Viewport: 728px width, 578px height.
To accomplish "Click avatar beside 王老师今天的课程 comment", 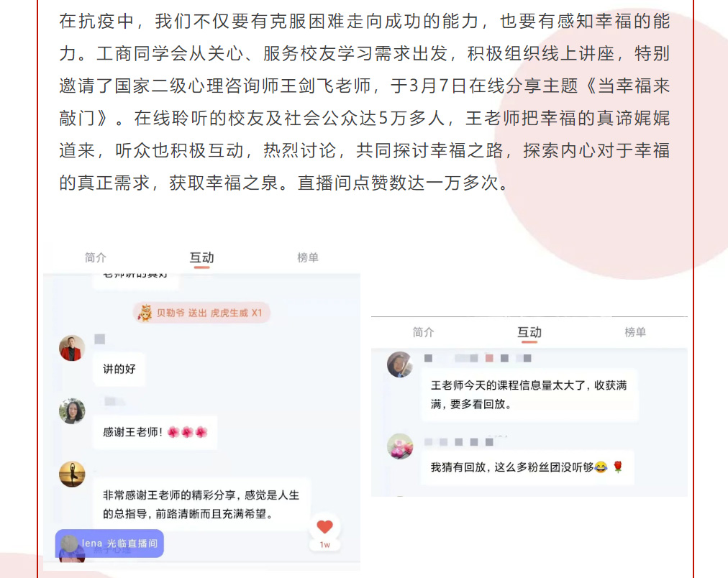I will pyautogui.click(x=400, y=364).
